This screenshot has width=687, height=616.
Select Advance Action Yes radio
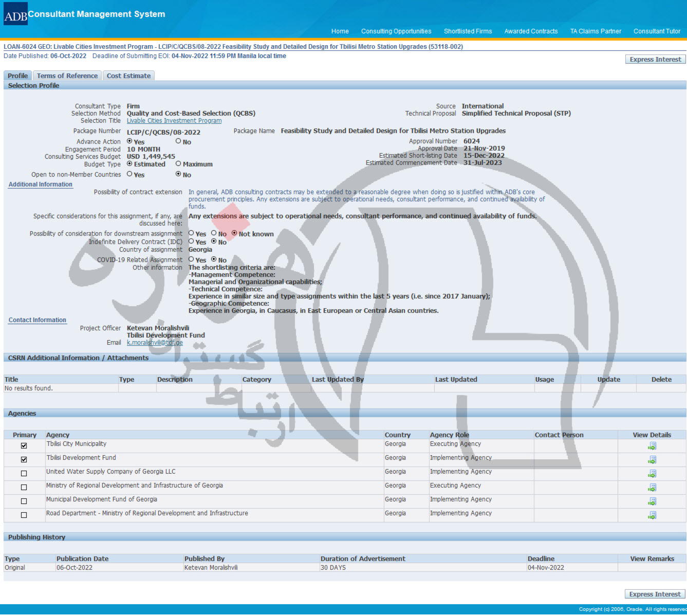pos(129,141)
